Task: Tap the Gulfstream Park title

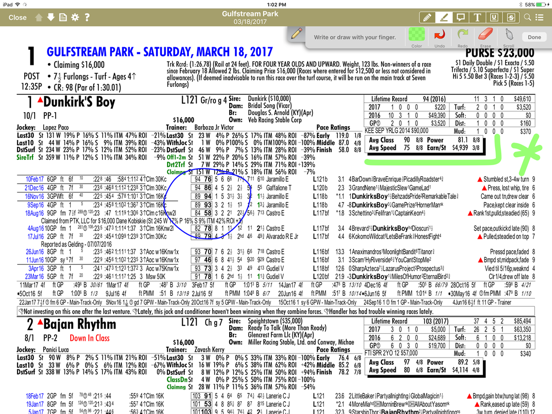Action: pyautogui.click(x=250, y=14)
